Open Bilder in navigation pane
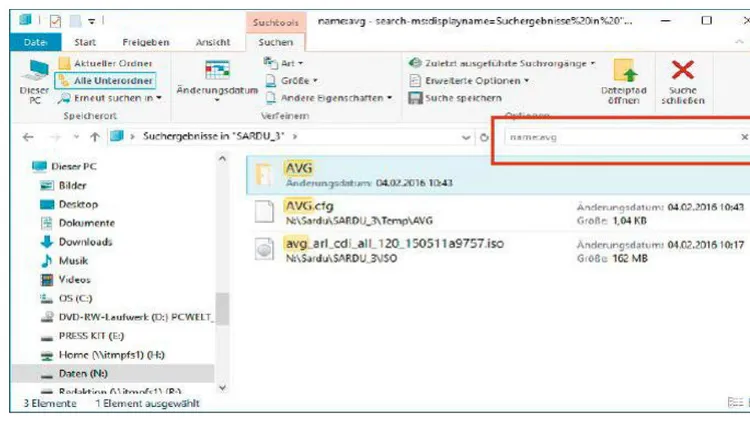 tap(63, 185)
